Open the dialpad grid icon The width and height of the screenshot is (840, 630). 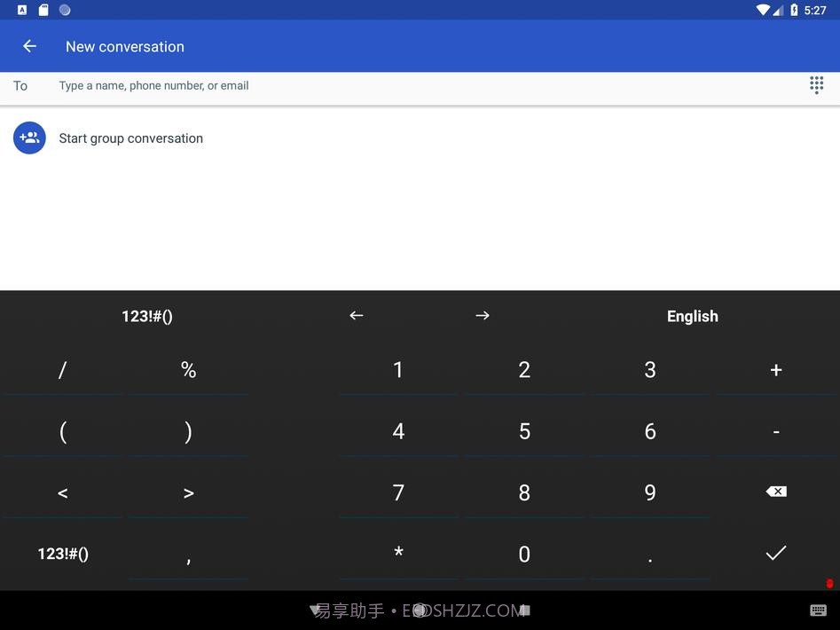pos(816,85)
